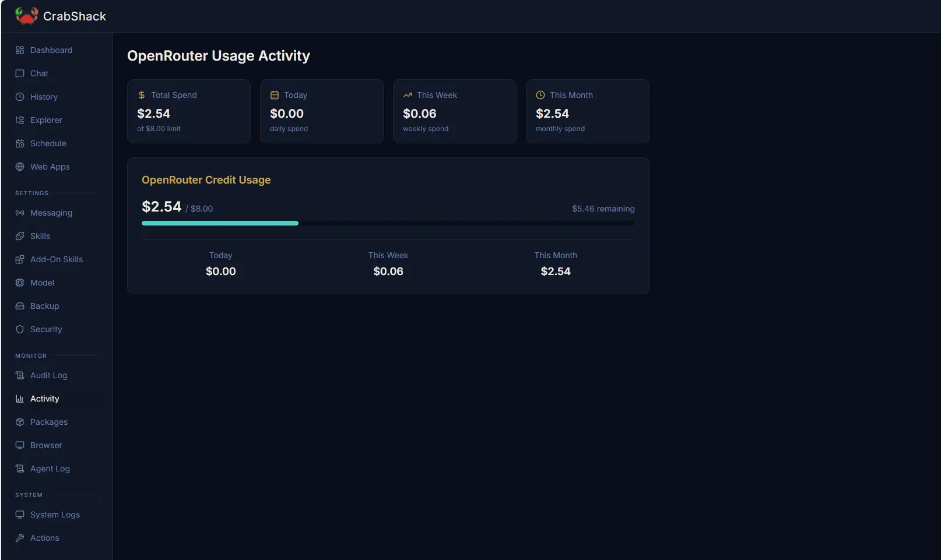Click the dollar sign icon on Total Spend card
The height and width of the screenshot is (560, 941).
tap(142, 95)
